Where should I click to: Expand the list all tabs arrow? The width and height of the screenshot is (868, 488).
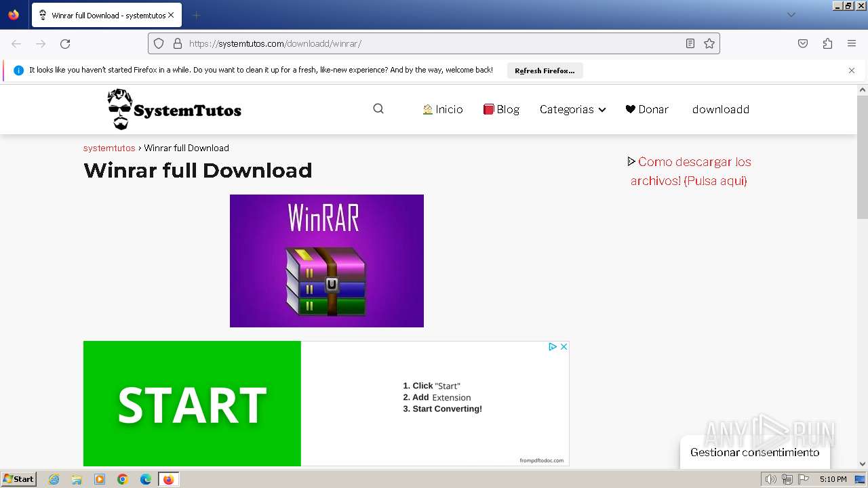click(791, 15)
